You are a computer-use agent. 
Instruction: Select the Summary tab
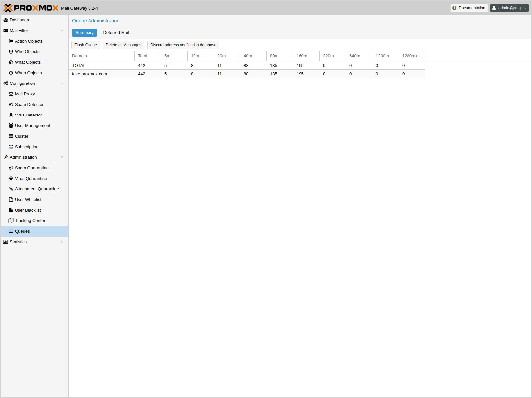(85, 33)
